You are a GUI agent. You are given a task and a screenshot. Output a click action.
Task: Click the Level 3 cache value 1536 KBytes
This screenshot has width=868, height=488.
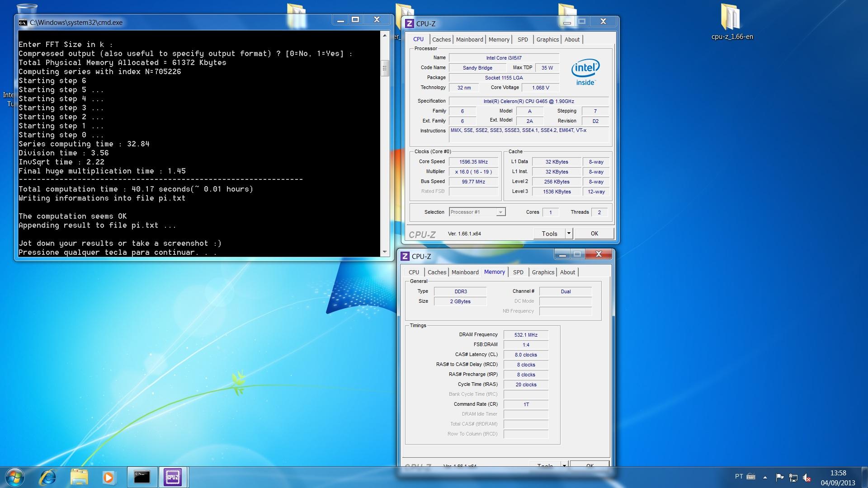[x=557, y=192]
